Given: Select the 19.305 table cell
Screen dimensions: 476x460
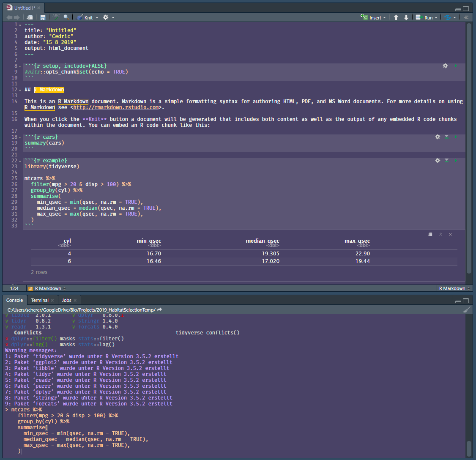Looking at the screenshot, I should (271, 254).
